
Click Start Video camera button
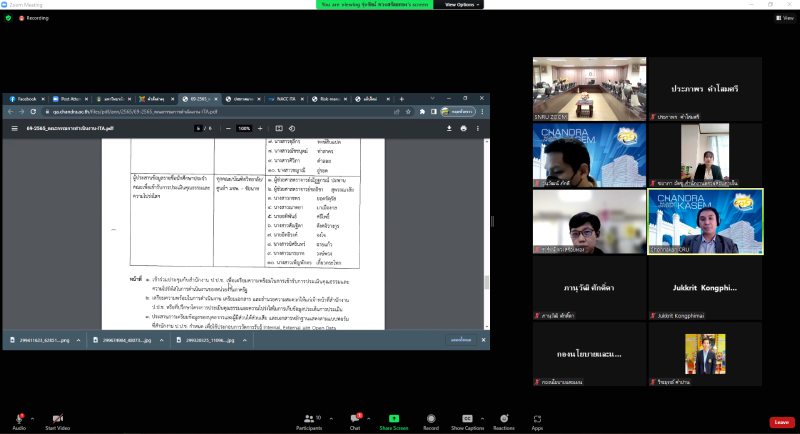58,418
